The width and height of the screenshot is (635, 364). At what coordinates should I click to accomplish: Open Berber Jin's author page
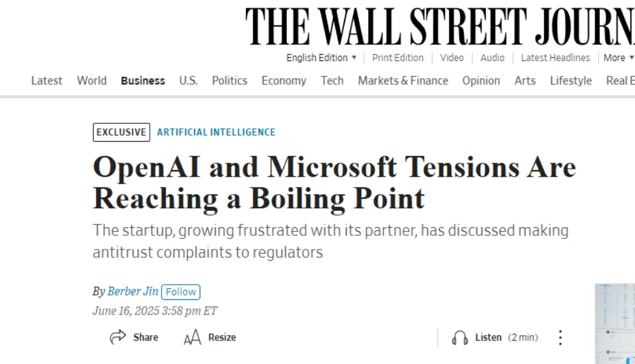pos(133,291)
